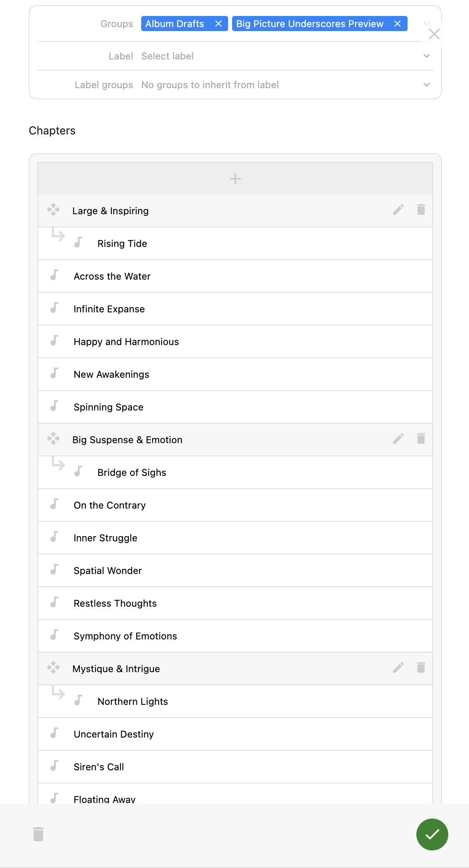Click the music note icon beside Siren's Call

(x=54, y=766)
